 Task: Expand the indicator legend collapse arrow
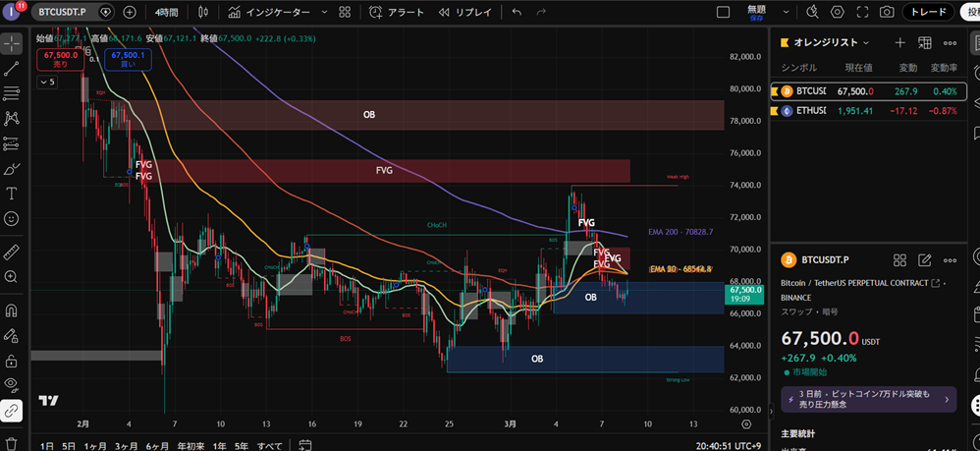click(x=47, y=83)
